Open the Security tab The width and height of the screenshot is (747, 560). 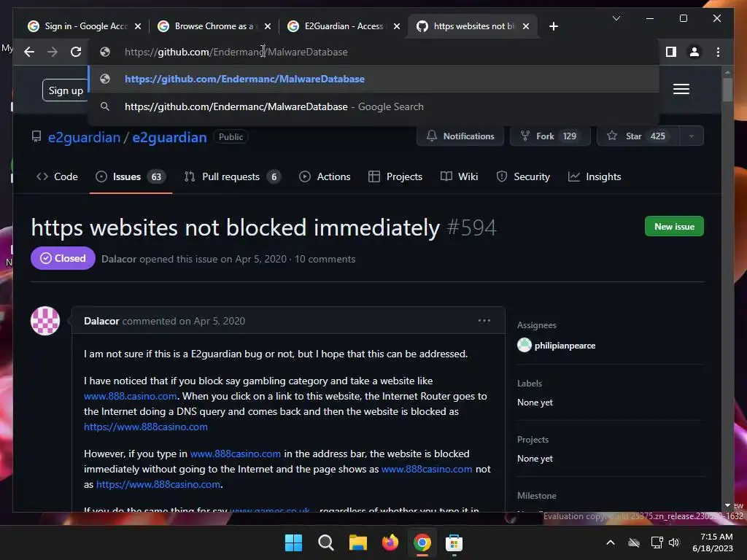(x=523, y=176)
